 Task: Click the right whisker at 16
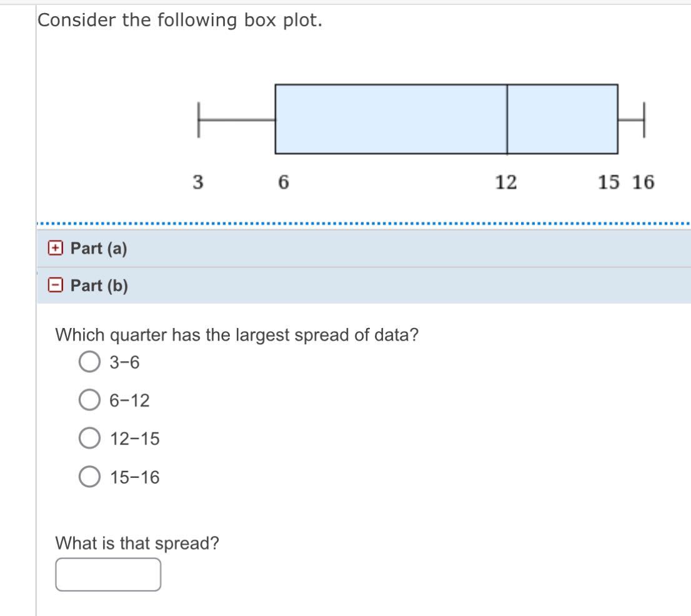(644, 119)
